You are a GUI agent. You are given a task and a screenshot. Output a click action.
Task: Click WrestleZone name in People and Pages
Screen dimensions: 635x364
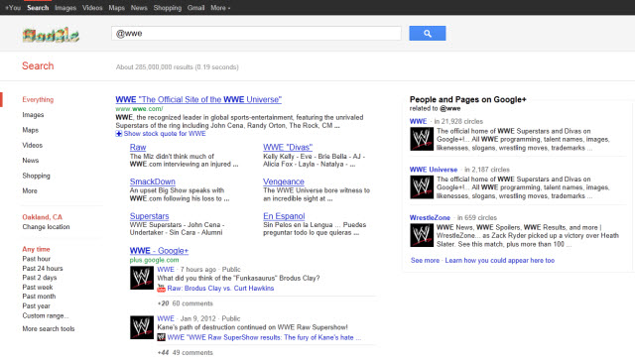coord(430,217)
